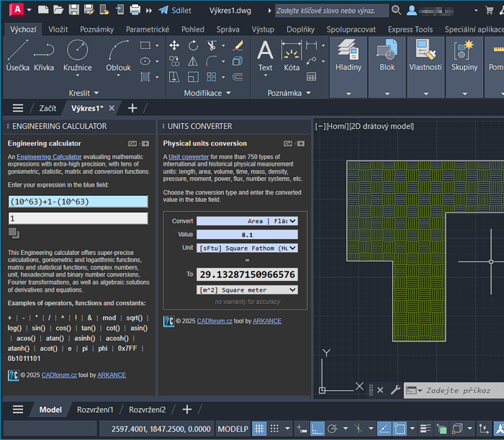The height and width of the screenshot is (440, 504).
Task: Click the Offset tool icon
Action: pyautogui.click(x=238, y=77)
